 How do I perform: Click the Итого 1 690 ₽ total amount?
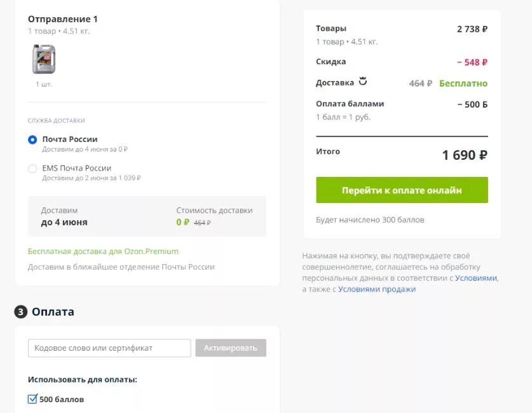tap(465, 155)
